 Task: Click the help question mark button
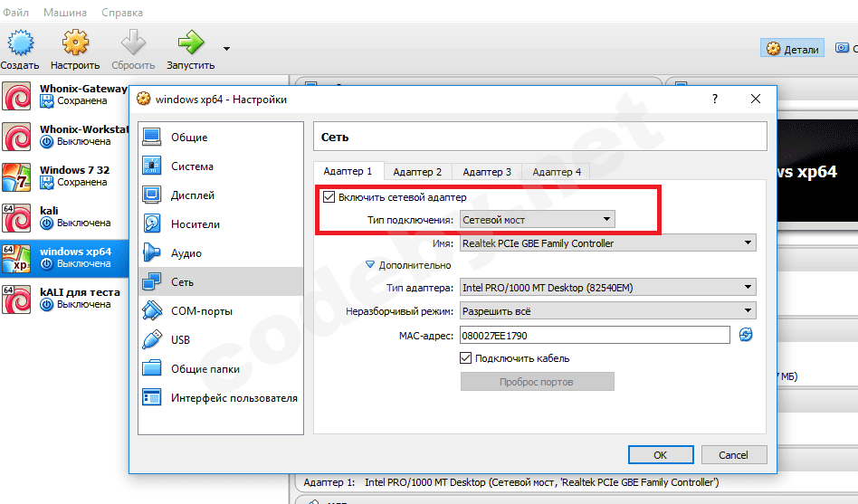click(715, 99)
